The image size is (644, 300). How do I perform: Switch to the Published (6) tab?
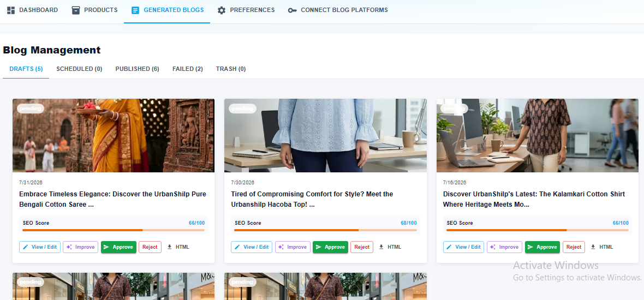(x=137, y=69)
